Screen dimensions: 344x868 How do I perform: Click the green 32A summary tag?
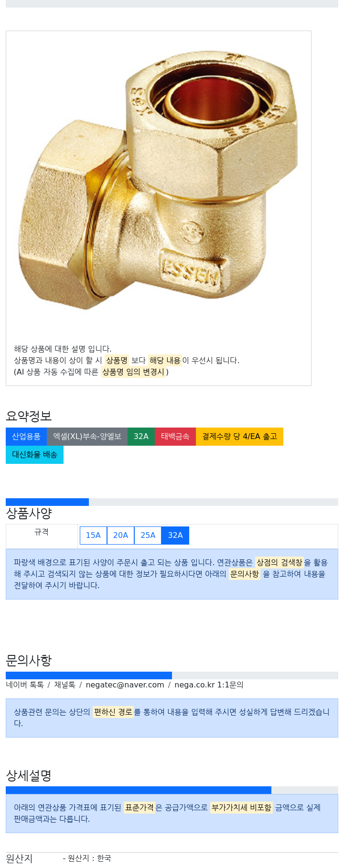click(141, 437)
